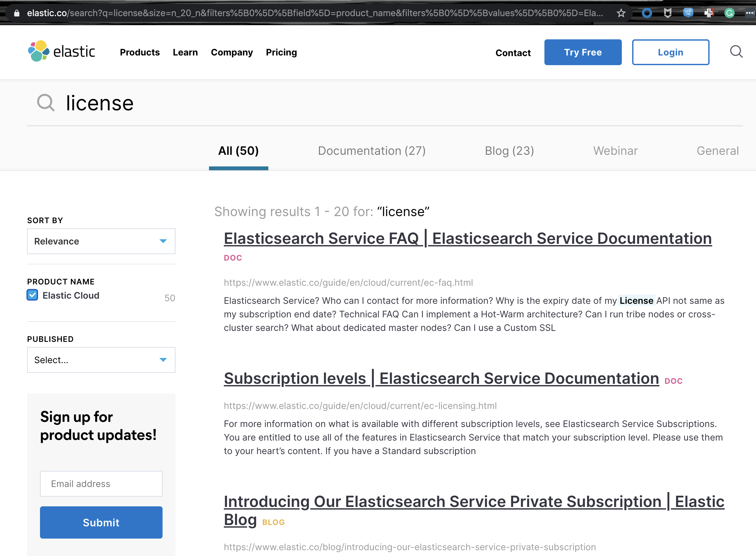Click the search magnifier icon in the header

coord(736,52)
